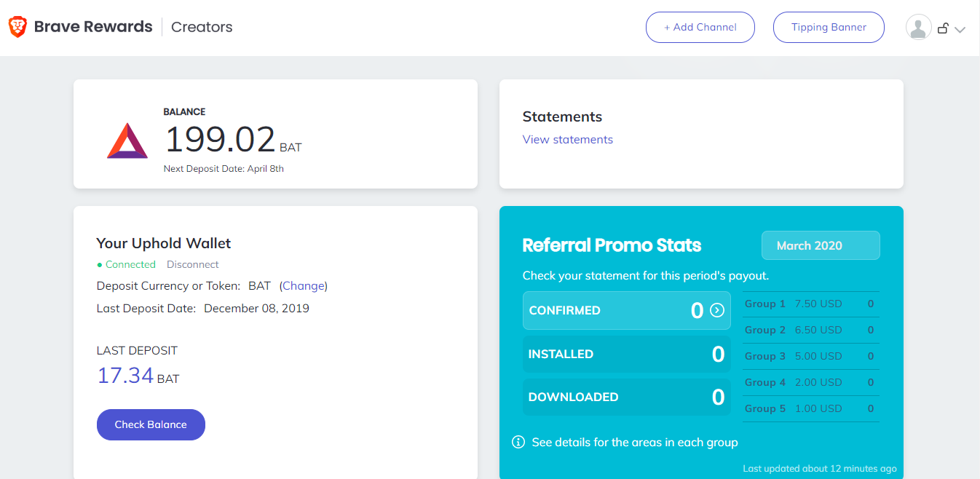The width and height of the screenshot is (980, 479).
Task: Disconnect the Uphold wallet
Action: coord(193,264)
